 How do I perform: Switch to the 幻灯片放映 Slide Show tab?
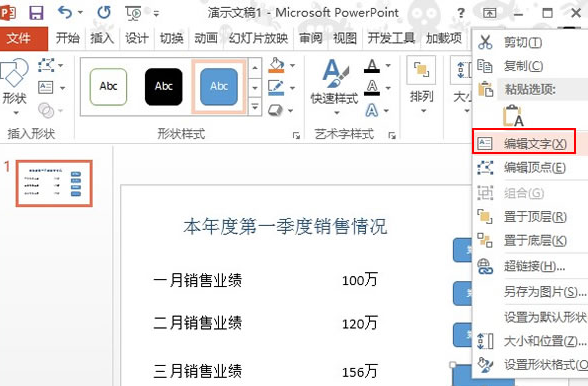[258, 38]
